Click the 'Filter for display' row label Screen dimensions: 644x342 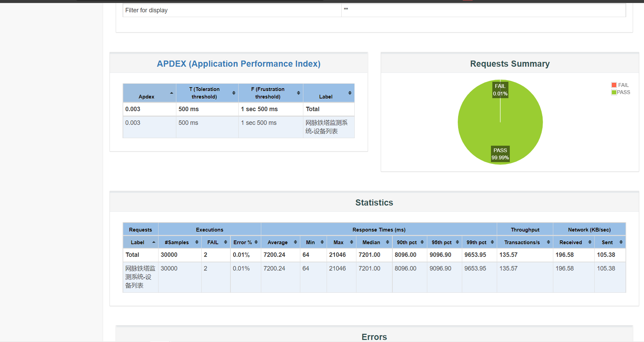[147, 10]
